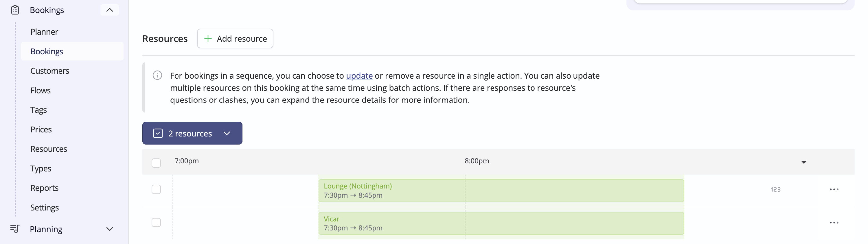
Task: Click the info icon beside sequence note
Action: click(x=157, y=75)
